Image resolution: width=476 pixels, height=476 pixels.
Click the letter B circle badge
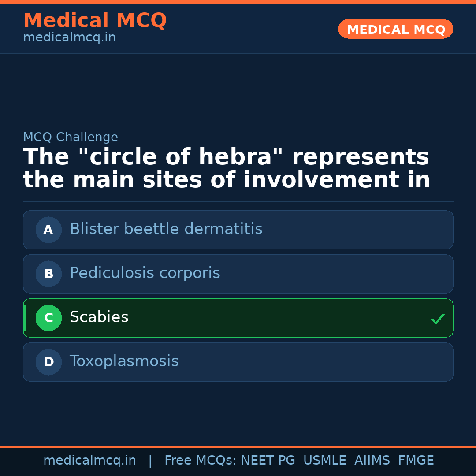48,274
